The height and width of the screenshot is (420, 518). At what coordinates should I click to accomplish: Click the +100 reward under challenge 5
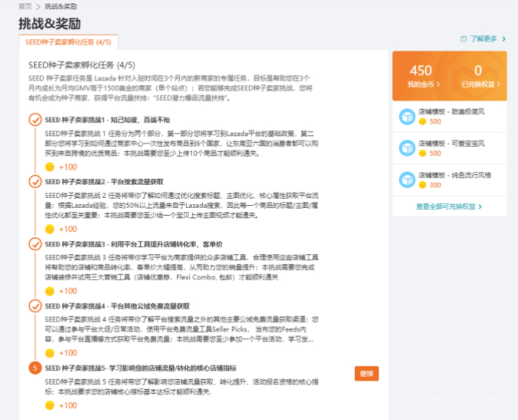(x=67, y=406)
